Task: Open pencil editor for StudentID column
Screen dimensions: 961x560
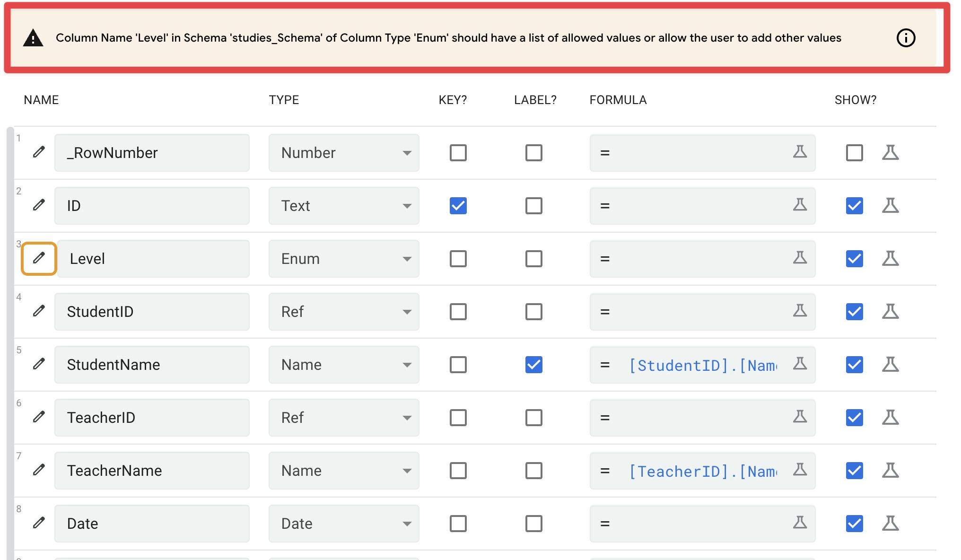Action: [x=39, y=311]
